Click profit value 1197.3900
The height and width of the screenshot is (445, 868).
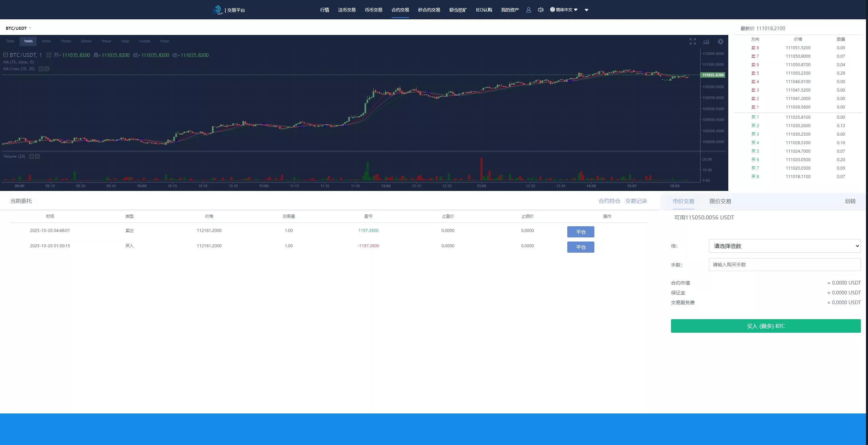point(368,230)
